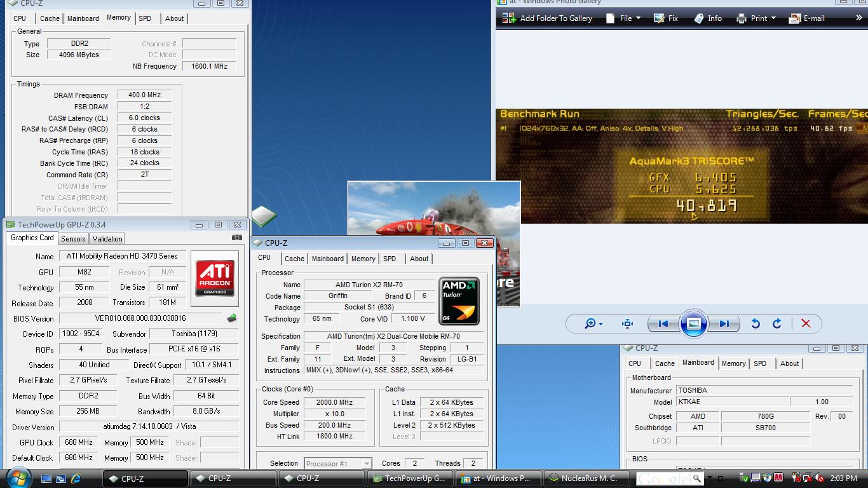Image resolution: width=868 pixels, height=488 pixels.
Task: Click the NB Frequency 1600.1 MHz value
Action: click(x=209, y=66)
